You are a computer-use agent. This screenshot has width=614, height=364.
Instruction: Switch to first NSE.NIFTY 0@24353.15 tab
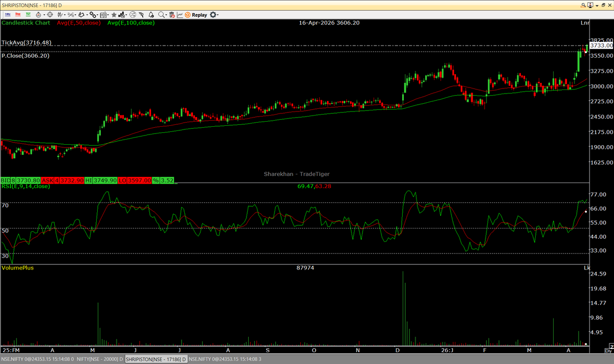point(38,359)
